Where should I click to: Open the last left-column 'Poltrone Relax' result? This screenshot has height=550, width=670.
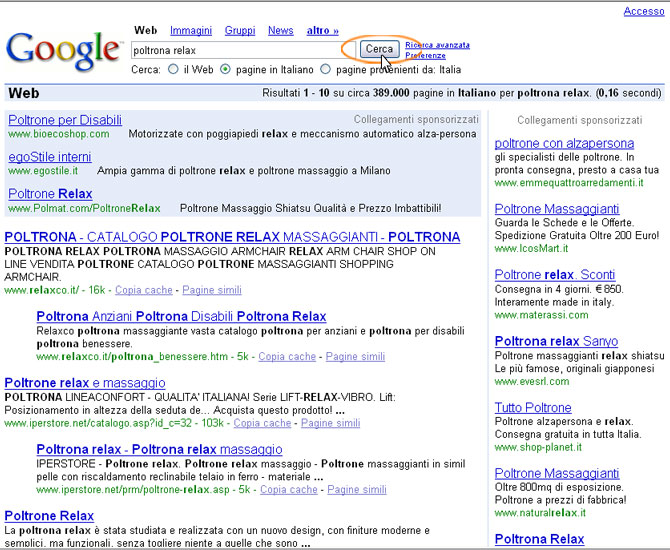49,516
